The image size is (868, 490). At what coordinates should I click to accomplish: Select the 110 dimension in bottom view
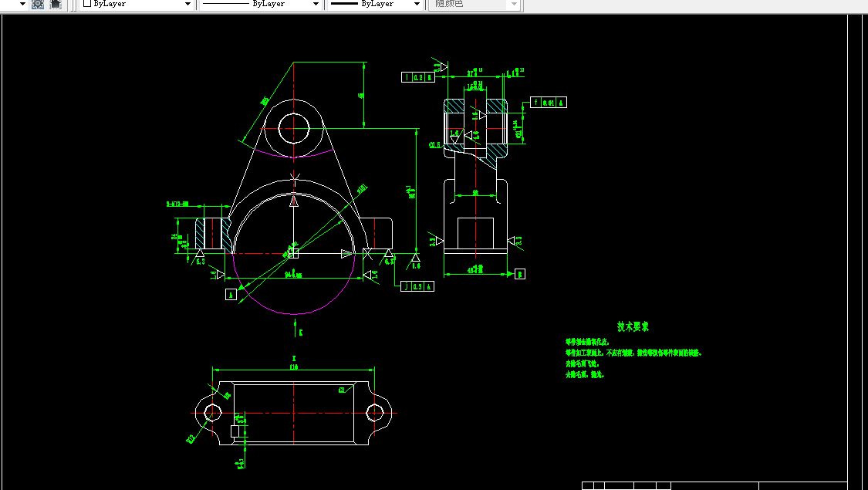tap(294, 367)
